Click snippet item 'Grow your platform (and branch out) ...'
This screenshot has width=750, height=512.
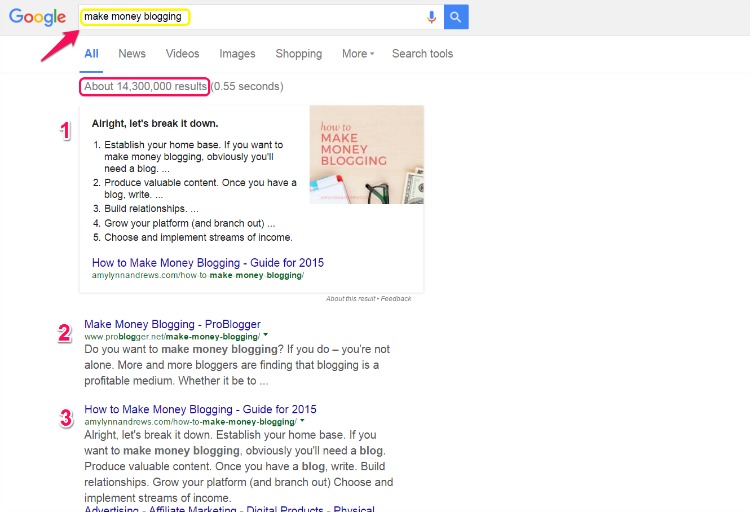click(189, 223)
